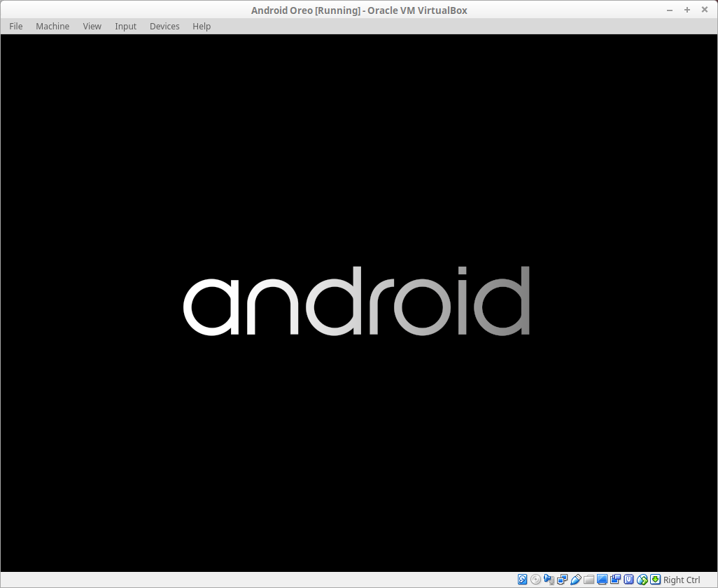
Task: Click the optical disc status icon
Action: click(536, 580)
